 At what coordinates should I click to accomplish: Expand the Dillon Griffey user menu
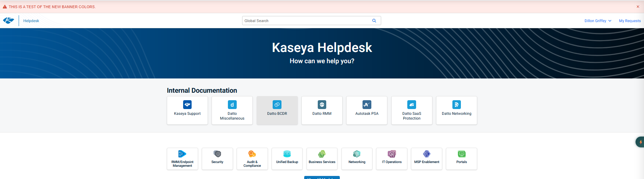point(598,21)
